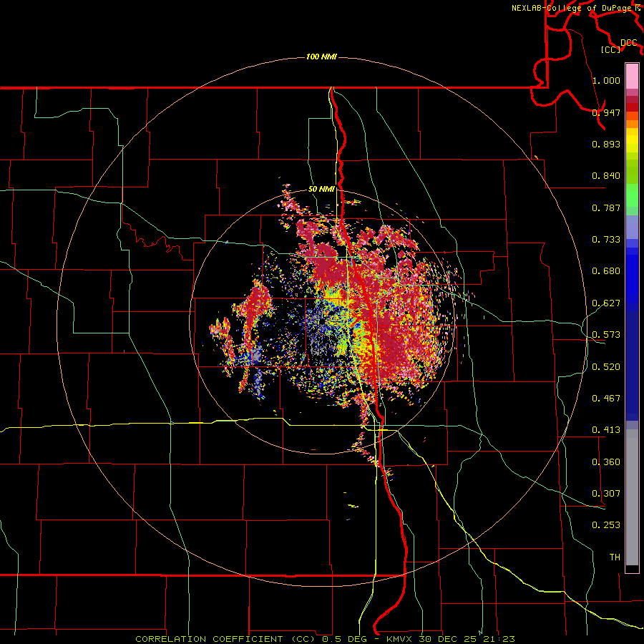Click the 0.947 scale value
This screenshot has width=644, height=644.
[606, 112]
